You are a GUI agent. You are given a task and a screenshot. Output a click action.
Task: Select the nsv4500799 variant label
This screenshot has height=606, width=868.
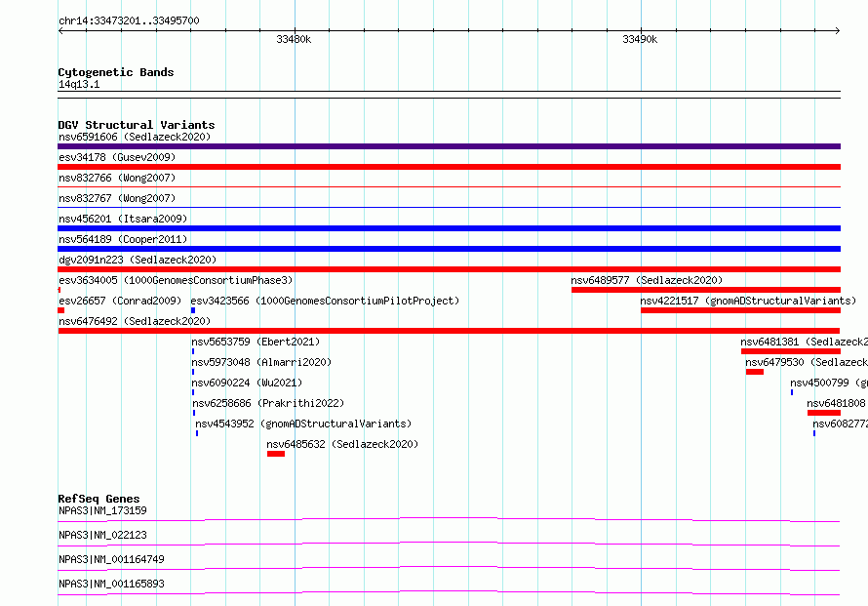829,383
